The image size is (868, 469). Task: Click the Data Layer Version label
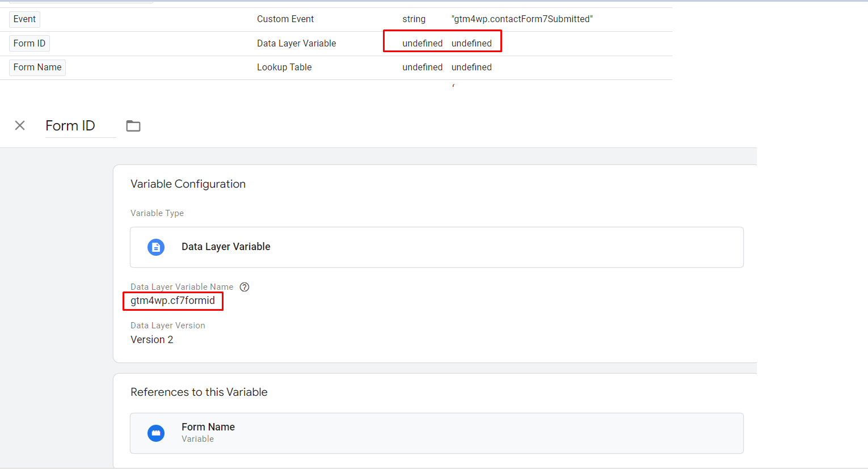point(168,326)
